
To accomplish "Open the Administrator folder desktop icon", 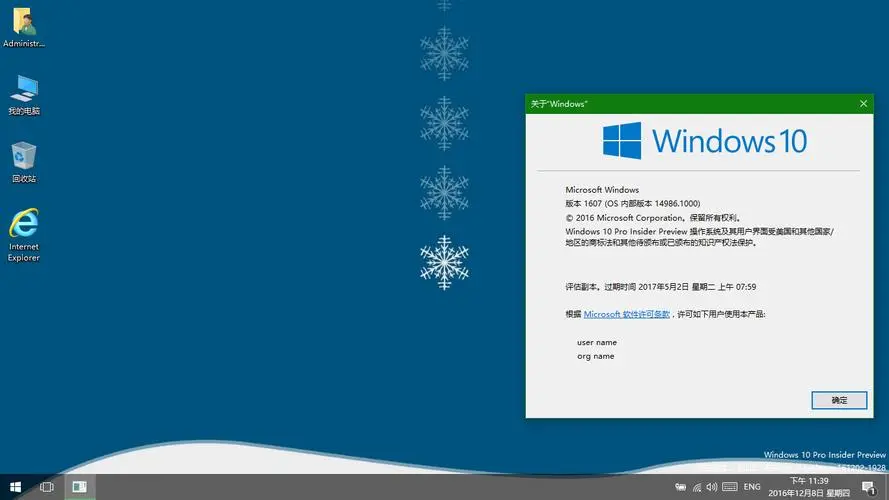I will [24, 27].
